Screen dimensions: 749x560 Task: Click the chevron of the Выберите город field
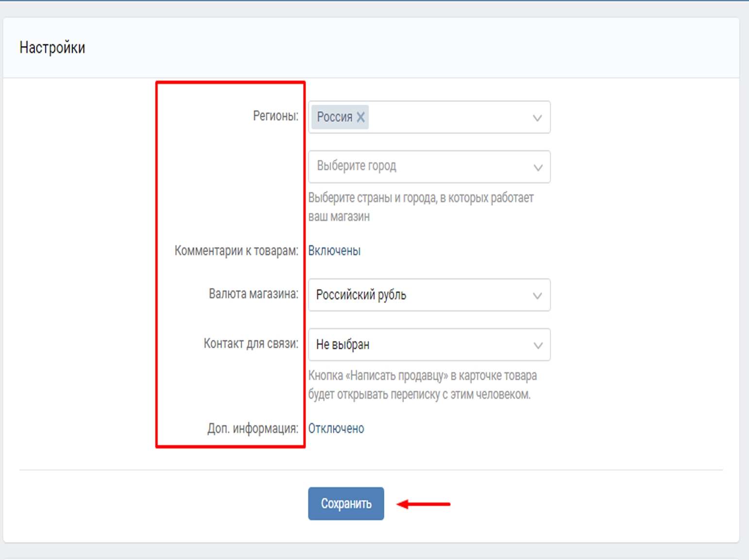click(538, 168)
